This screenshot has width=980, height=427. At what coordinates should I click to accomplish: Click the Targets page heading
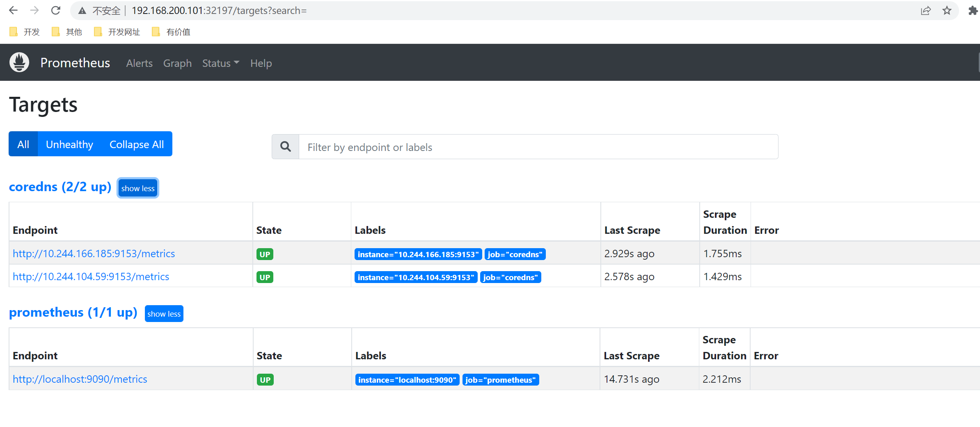(x=43, y=104)
